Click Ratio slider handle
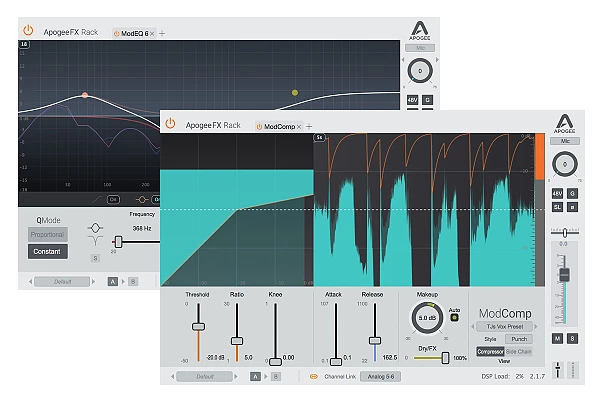 [237, 341]
